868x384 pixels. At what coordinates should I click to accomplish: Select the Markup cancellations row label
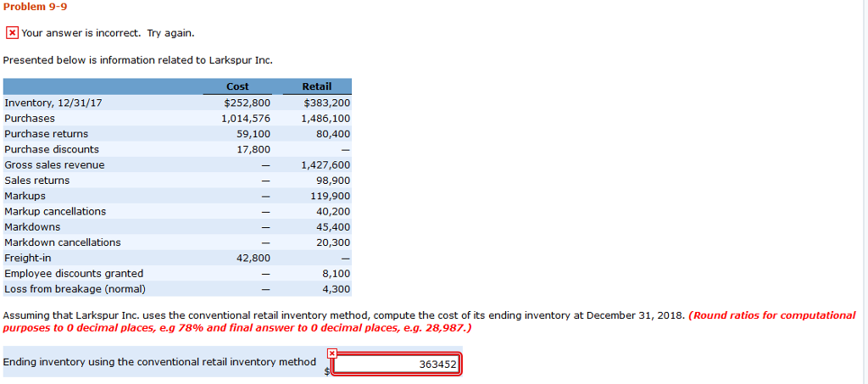(55, 211)
